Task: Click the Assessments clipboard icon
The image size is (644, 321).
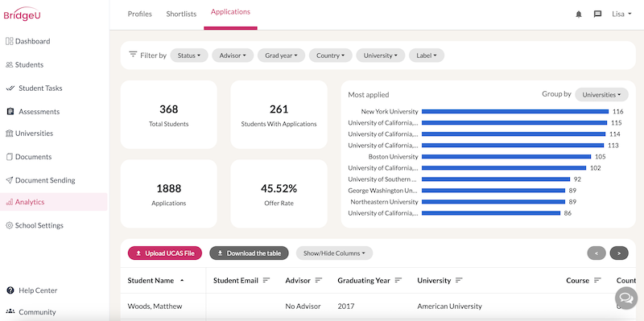Action: point(10,112)
